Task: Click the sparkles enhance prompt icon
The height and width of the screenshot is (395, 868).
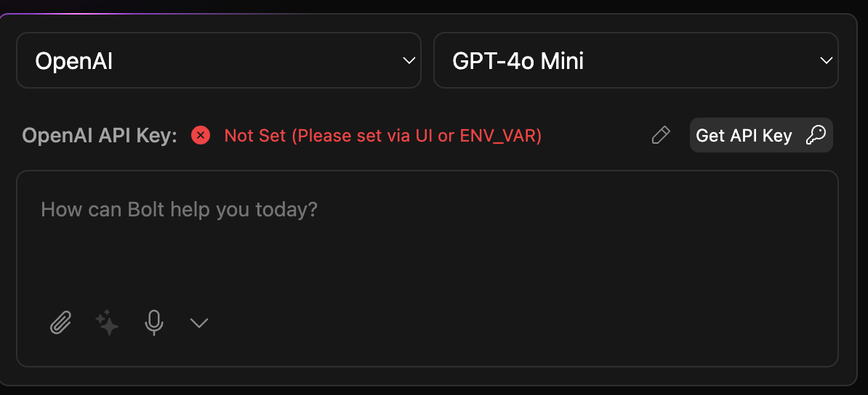Action: (108, 322)
